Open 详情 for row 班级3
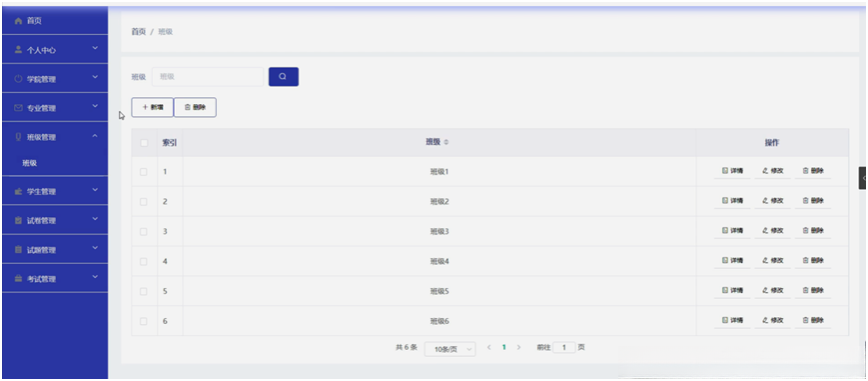This screenshot has width=868, height=381. click(732, 231)
